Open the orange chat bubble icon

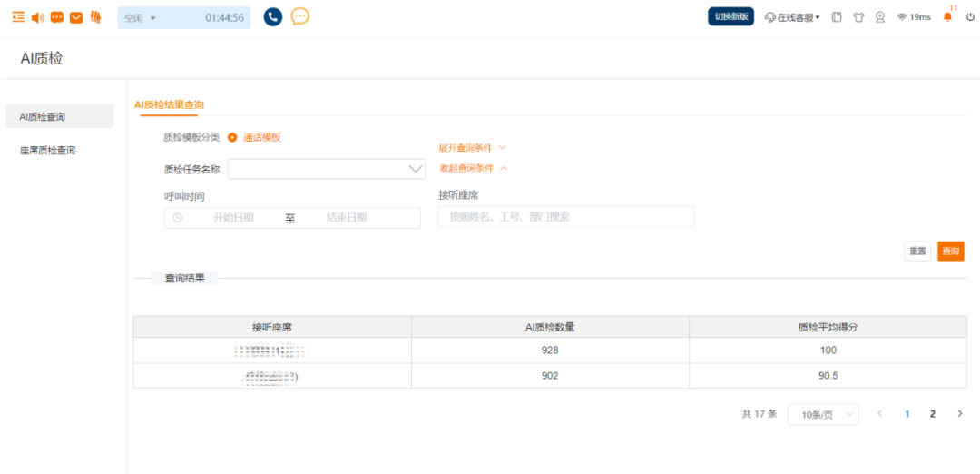coord(300,17)
